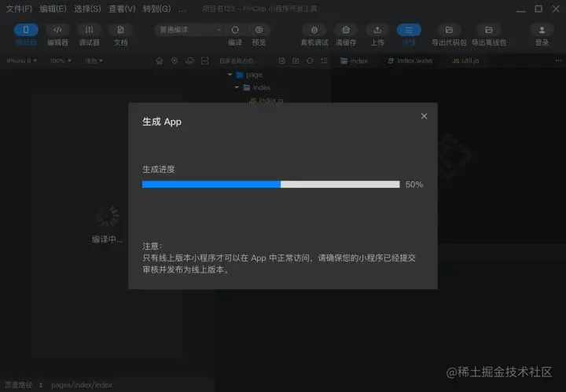Click the 注意 notice heading
The width and height of the screenshot is (566, 392).
pyautogui.click(x=152, y=246)
